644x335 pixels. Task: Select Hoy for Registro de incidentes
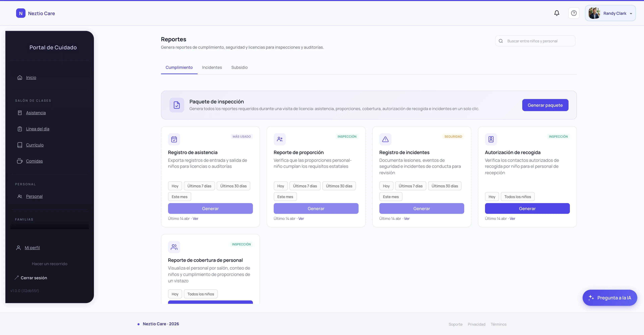tap(386, 186)
